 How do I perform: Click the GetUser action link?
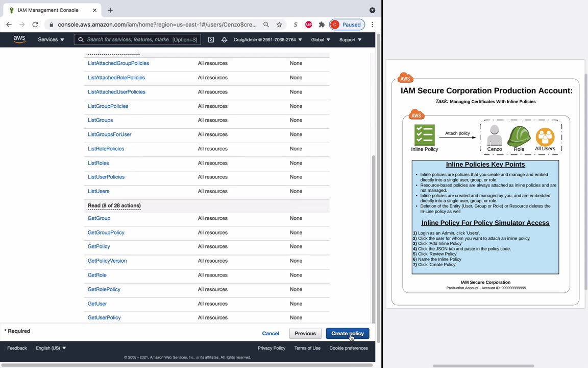coord(97,304)
